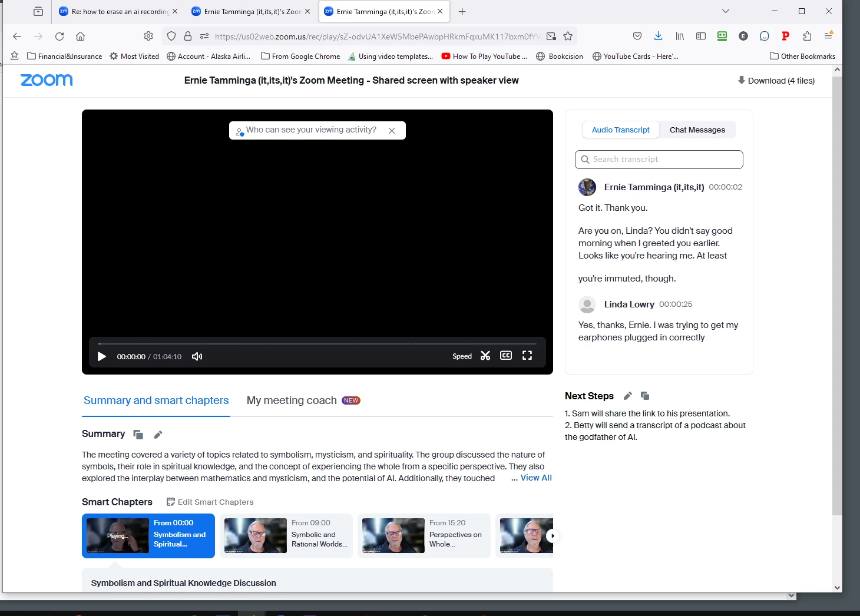860x616 pixels.
Task: Select chapter 'From 00:00 Symbolism and Spiritual'
Action: coord(148,535)
